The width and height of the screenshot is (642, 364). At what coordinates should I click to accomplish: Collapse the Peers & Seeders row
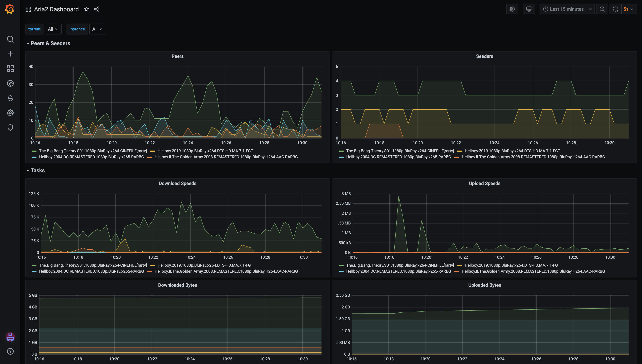tap(50, 43)
